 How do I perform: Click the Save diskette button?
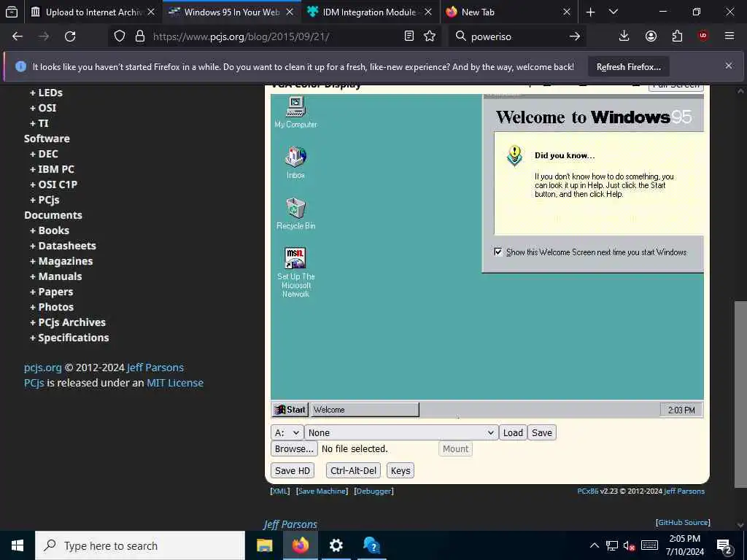tap(542, 432)
